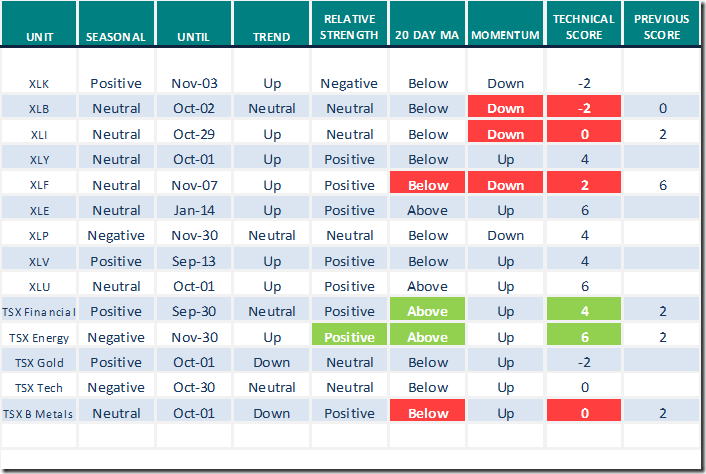Image resolution: width=706 pixels, height=474 pixels.
Task: Select the Jan-14 date cell
Action: pos(194,210)
